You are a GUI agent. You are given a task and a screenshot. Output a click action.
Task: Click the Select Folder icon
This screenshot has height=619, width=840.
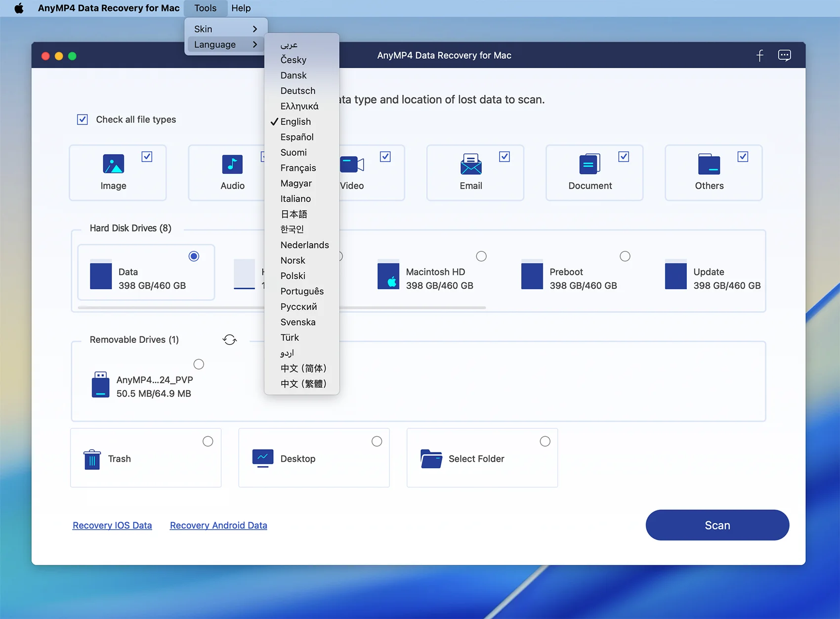coord(431,459)
